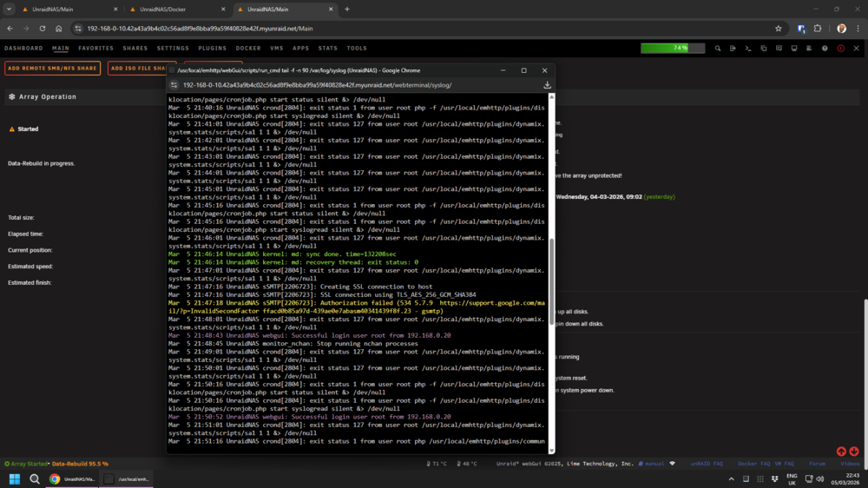
Task: Open the Unraid help question-mark icon
Action: (x=825, y=48)
